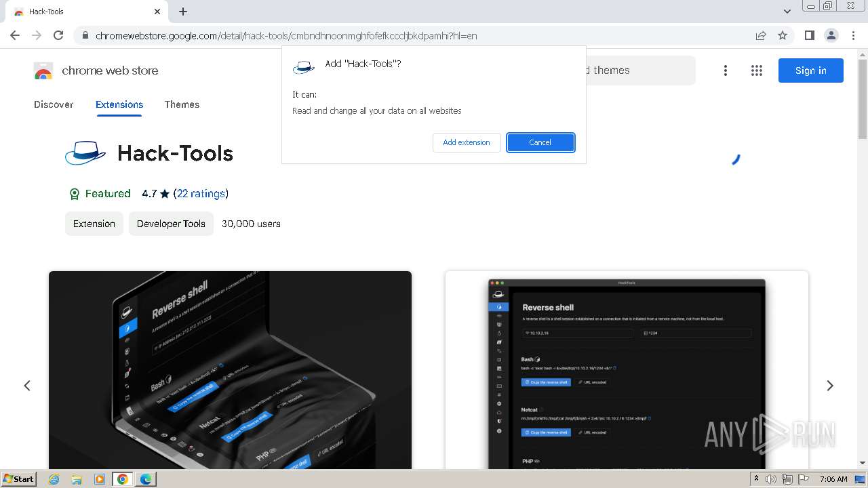The width and height of the screenshot is (868, 488).
Task: Click the blue Sign in button
Action: click(x=810, y=70)
